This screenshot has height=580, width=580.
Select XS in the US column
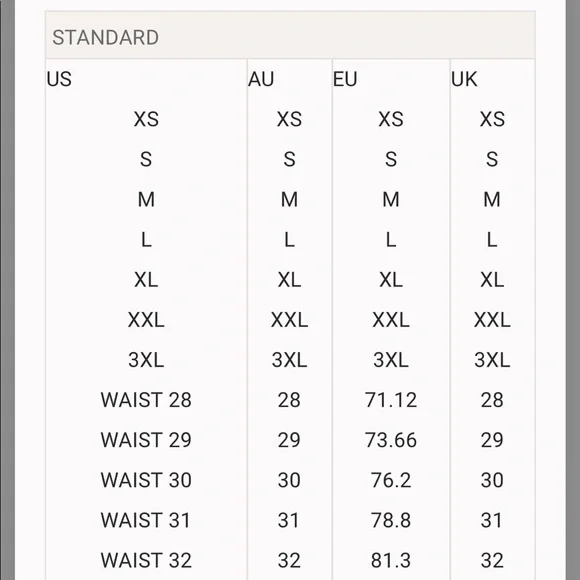[146, 119]
